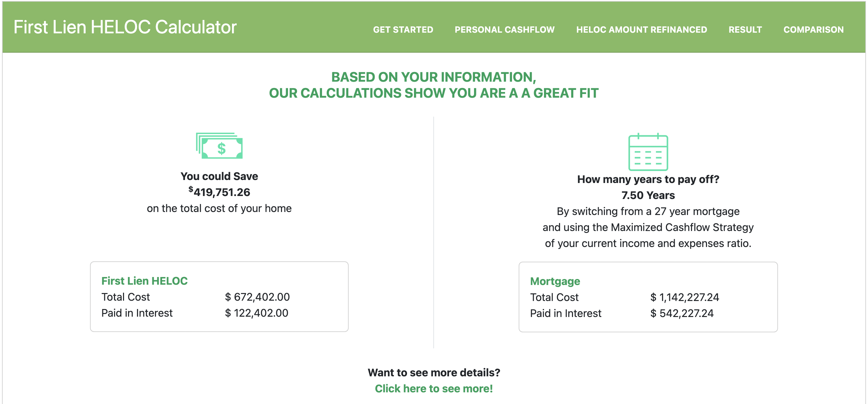Image resolution: width=868 pixels, height=404 pixels.
Task: Click mortgage interest paid value $542,227.24
Action: click(682, 313)
